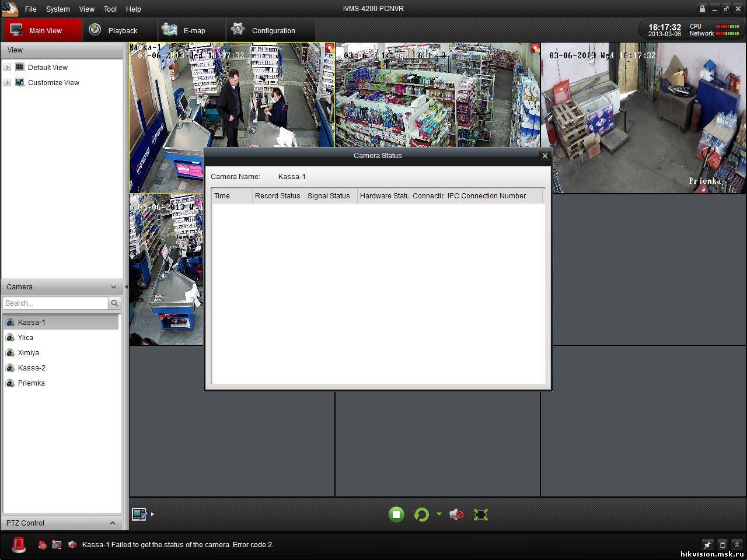Collapse the left sidebar with the arrow handle
The height and width of the screenshot is (560, 747).
click(126, 286)
